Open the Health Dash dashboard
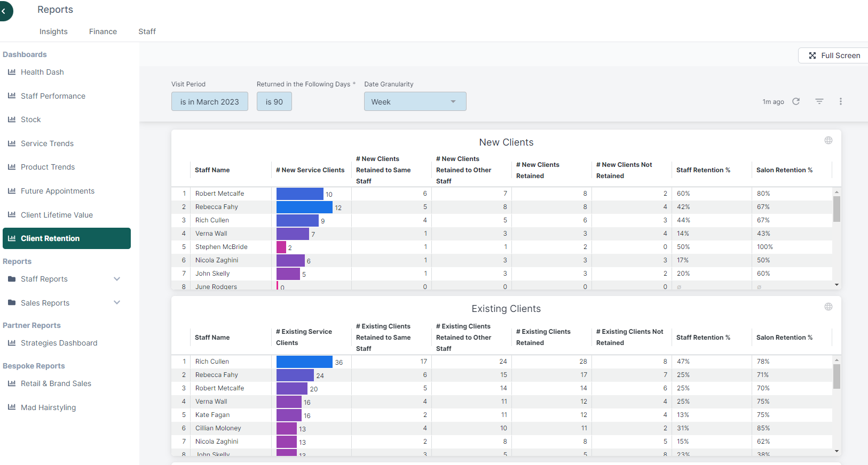The image size is (868, 465). [42, 72]
